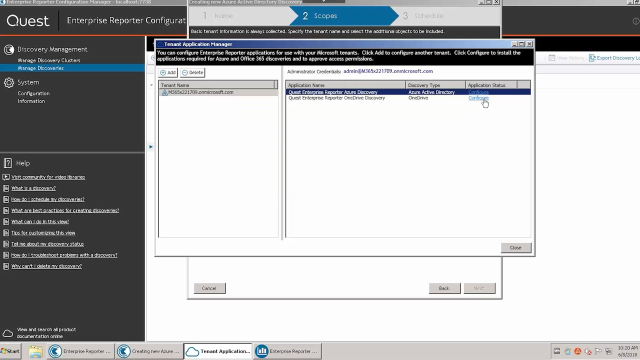The height and width of the screenshot is (360, 640).
Task: Click 'View and search all product documentation online'
Action: coord(46,333)
